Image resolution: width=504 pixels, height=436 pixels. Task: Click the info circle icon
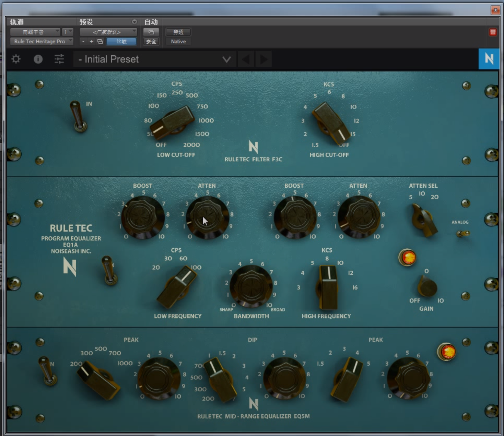(38, 59)
